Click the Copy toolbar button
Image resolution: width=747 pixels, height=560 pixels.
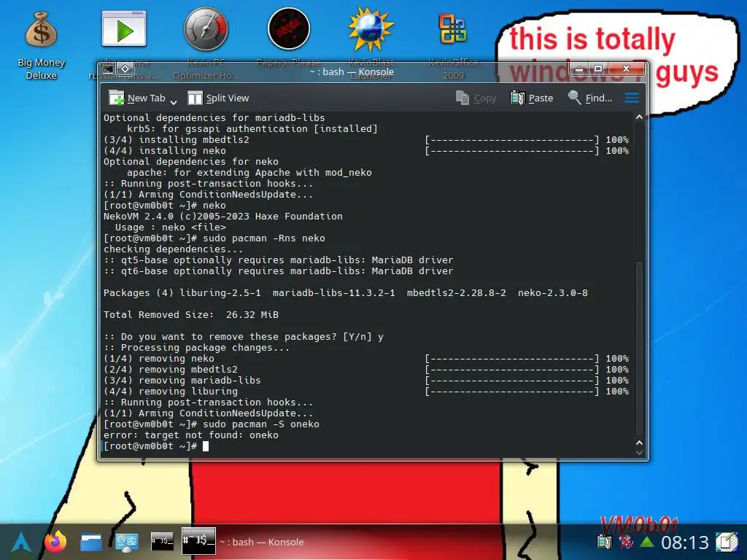pos(476,98)
